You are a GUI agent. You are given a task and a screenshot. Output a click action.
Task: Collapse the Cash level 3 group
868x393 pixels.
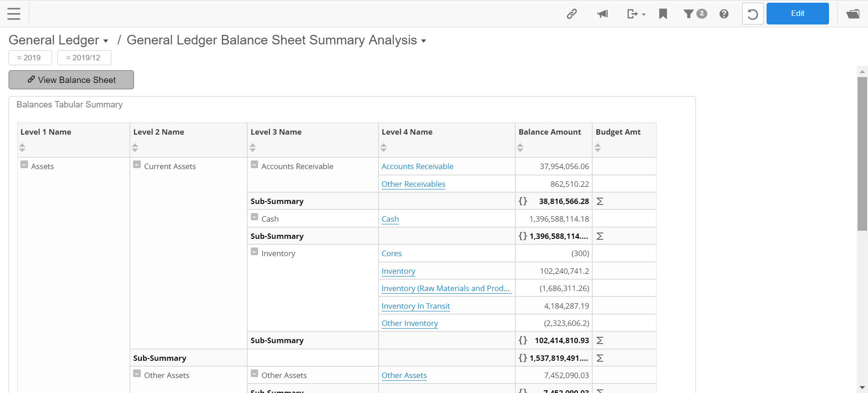click(254, 217)
